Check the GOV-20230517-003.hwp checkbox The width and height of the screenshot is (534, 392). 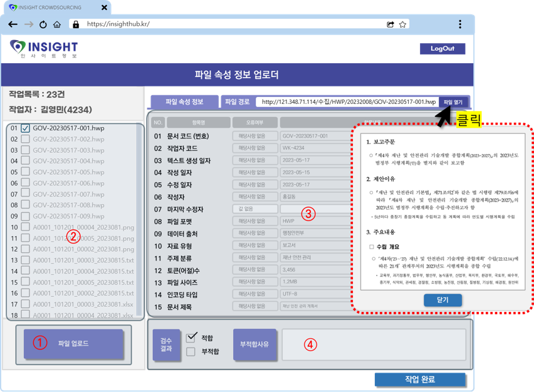[x=25, y=150]
